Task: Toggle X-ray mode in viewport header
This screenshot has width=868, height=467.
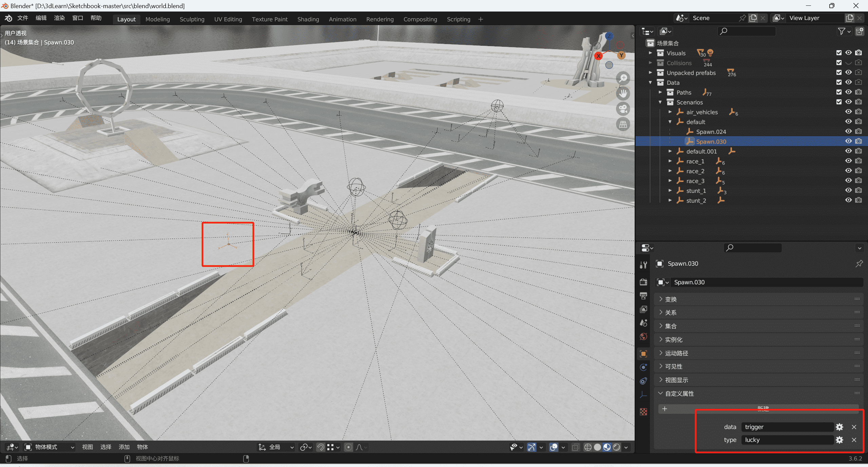Action: pyautogui.click(x=575, y=447)
